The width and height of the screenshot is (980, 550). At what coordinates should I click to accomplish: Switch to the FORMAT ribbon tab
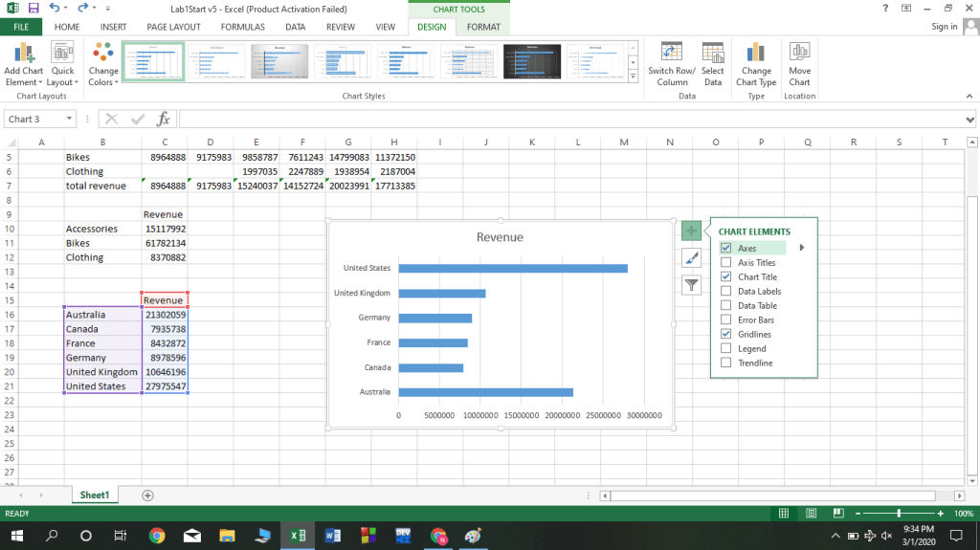(x=483, y=27)
